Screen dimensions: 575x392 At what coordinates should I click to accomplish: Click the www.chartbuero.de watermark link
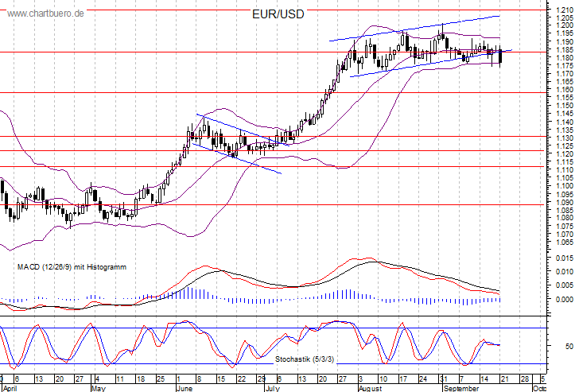(44, 14)
